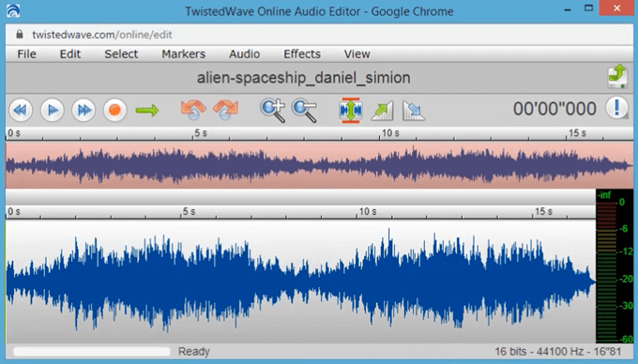The width and height of the screenshot is (638, 364).
Task: Start playback with the play button
Action: [53, 110]
